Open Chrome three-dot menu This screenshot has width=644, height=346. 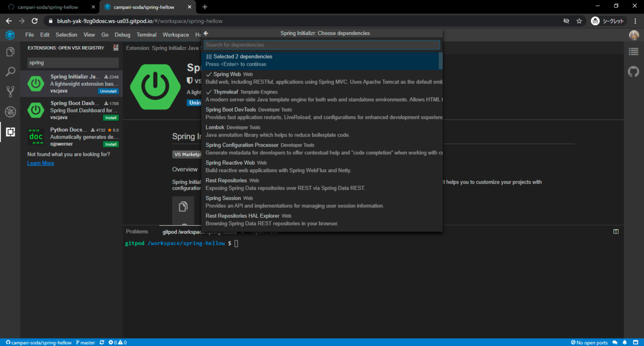pyautogui.click(x=635, y=21)
